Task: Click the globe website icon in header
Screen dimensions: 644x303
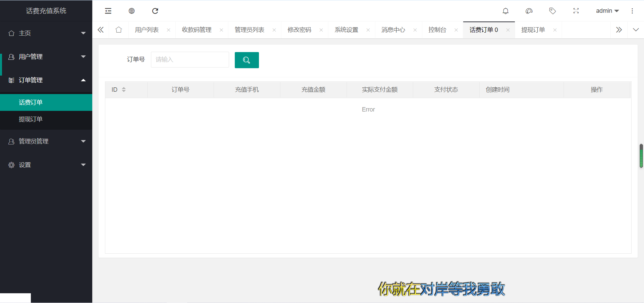Action: click(x=131, y=11)
